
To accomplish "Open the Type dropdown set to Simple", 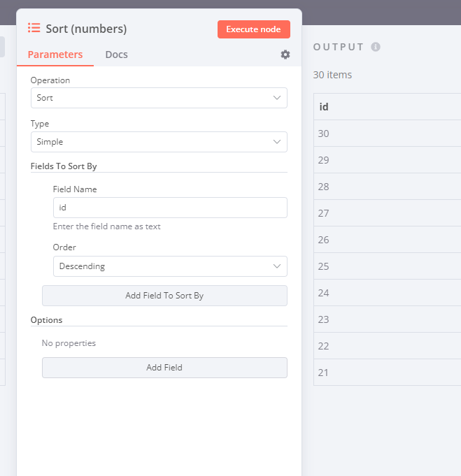I will tap(159, 142).
